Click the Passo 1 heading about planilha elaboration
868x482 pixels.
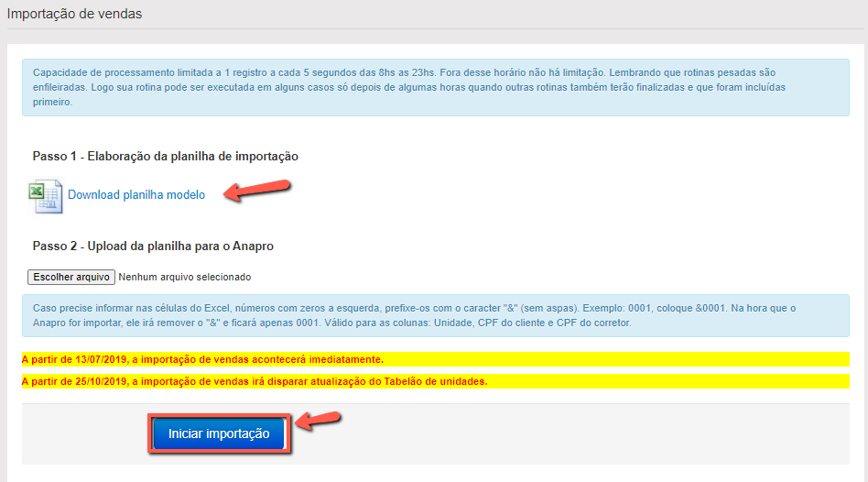pyautogui.click(x=165, y=157)
